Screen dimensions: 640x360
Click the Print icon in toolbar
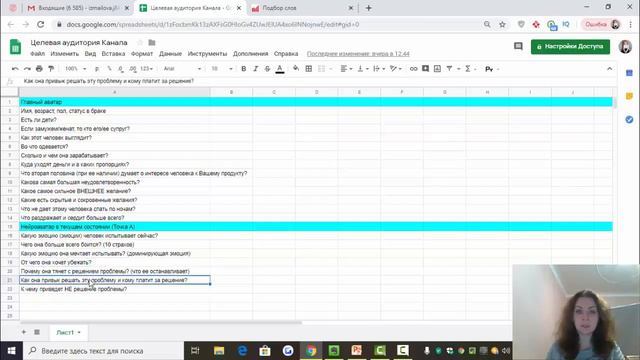(x=39, y=69)
